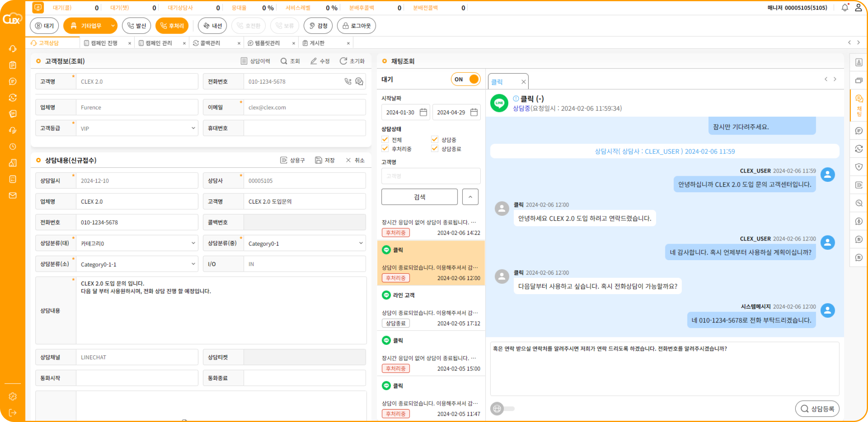Expand the 고객등급 VIP dropdown
The width and height of the screenshot is (868, 422).
tap(137, 128)
